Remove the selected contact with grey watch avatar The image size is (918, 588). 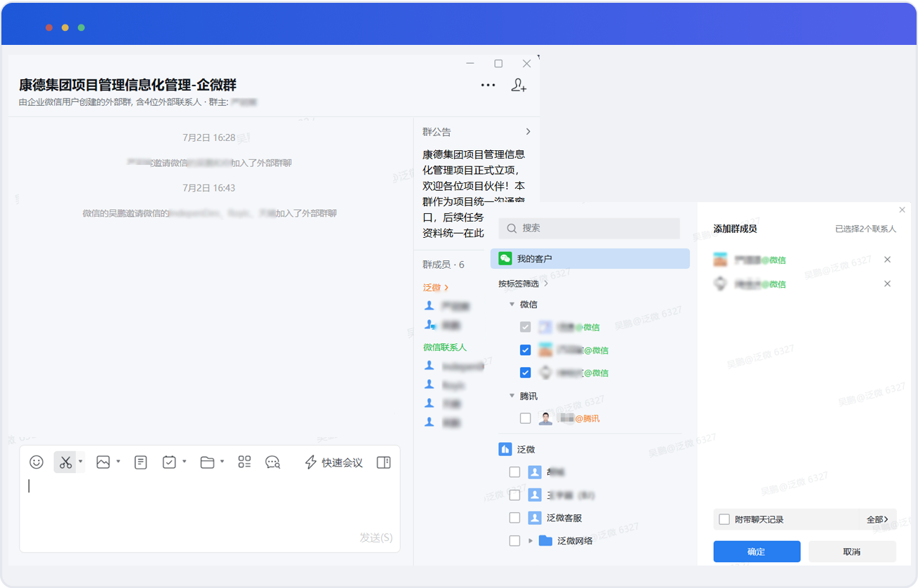pos(887,284)
